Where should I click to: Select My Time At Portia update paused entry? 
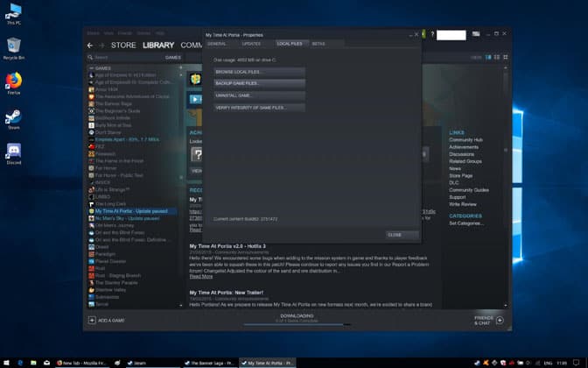point(133,211)
